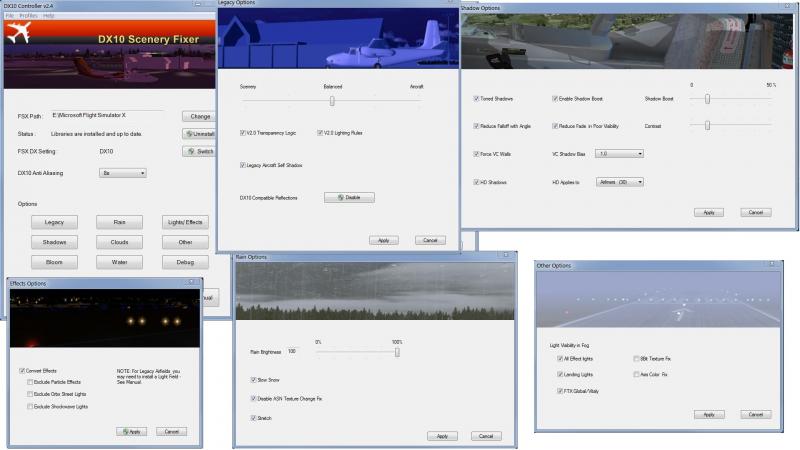Toggle Exclude Orbx Street Lights checkbox
The width and height of the screenshot is (800, 450).
pyautogui.click(x=30, y=394)
